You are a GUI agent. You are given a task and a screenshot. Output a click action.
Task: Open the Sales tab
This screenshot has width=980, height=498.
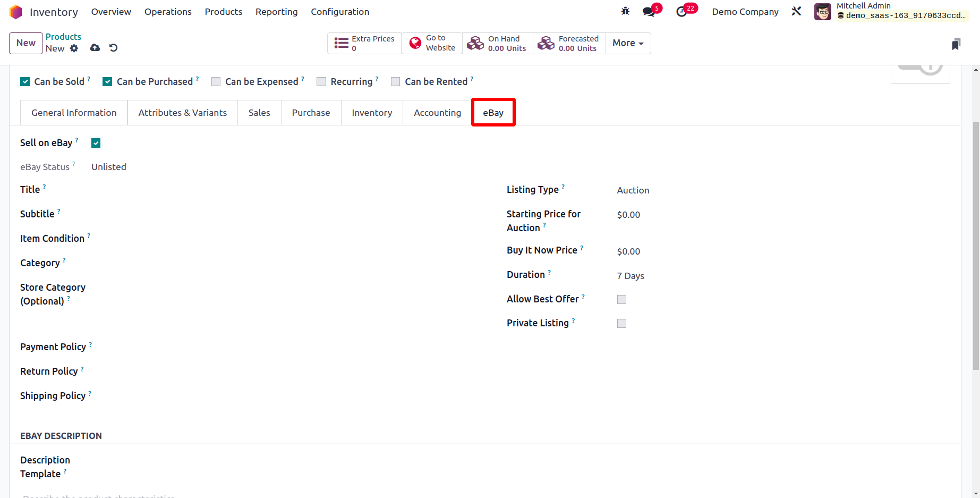click(x=259, y=113)
